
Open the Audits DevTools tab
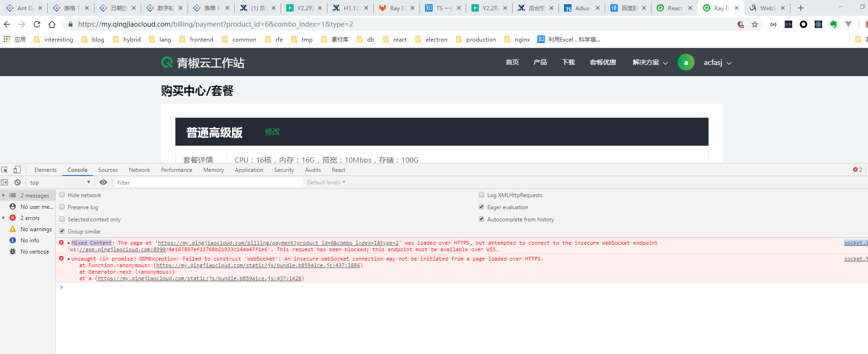click(313, 170)
